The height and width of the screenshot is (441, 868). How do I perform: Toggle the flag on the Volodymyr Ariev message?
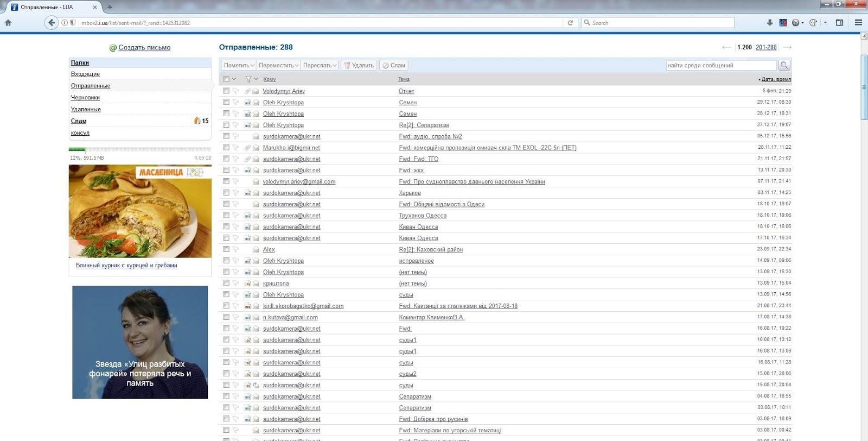(x=235, y=91)
